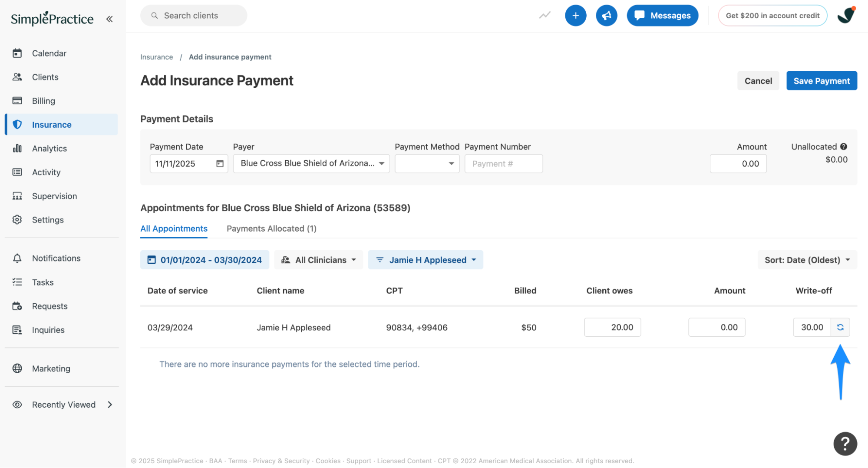Click the Billed value $50
This screenshot has width=868, height=468.
click(529, 328)
